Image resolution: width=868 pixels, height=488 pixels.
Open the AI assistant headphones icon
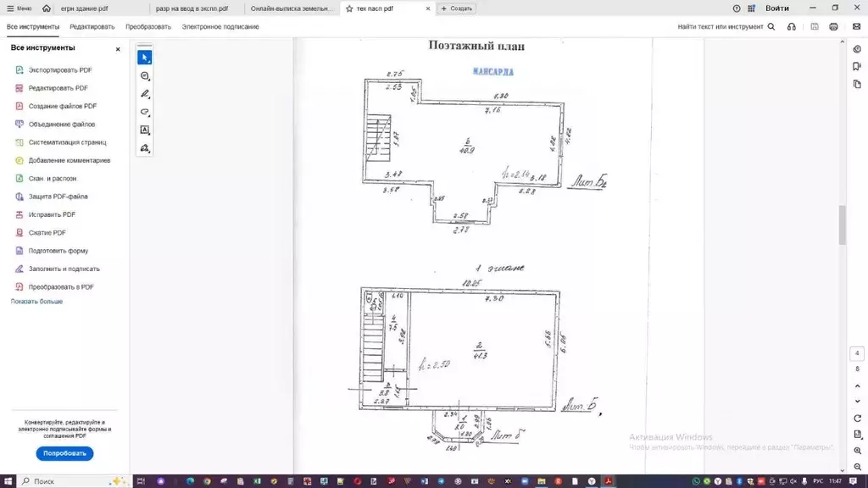792,26
